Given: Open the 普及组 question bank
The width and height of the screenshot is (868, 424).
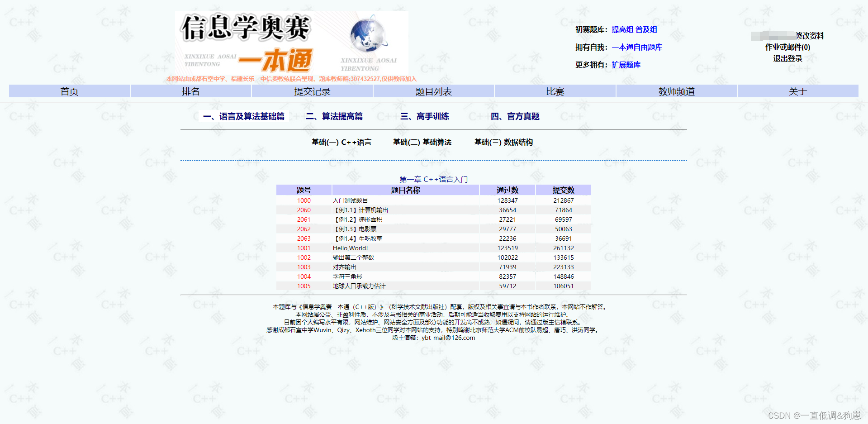Looking at the screenshot, I should (647, 29).
